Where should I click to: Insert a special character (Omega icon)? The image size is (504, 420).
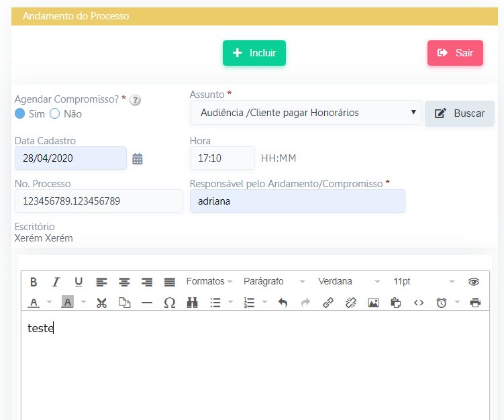click(x=170, y=303)
